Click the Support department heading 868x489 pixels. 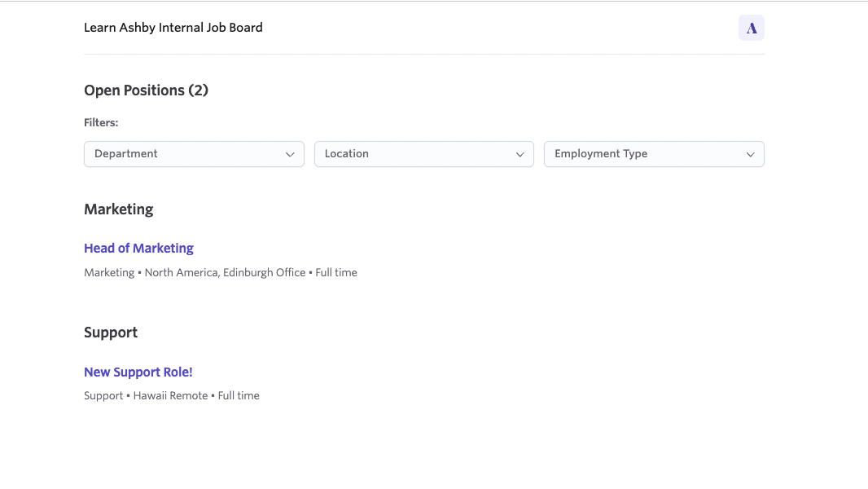(111, 333)
